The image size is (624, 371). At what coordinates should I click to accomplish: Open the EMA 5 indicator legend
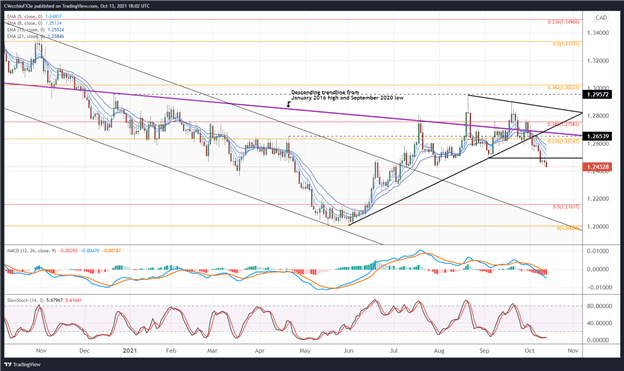[34, 17]
